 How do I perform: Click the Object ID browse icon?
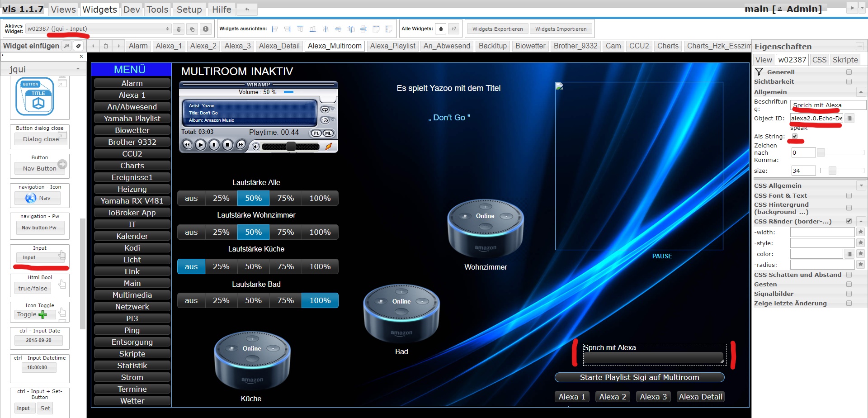pos(850,118)
